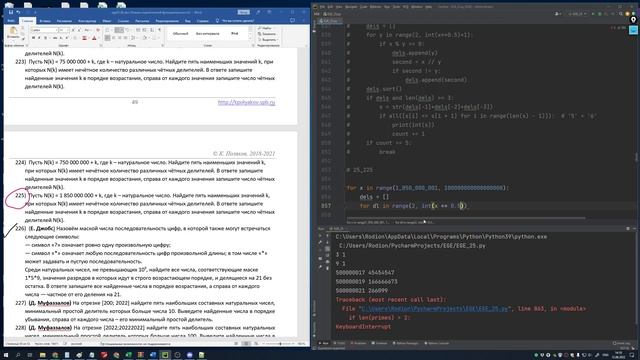The height and width of the screenshot is (360, 640).
Task: Open PyCharm Refactor menu
Action: pos(376,7)
